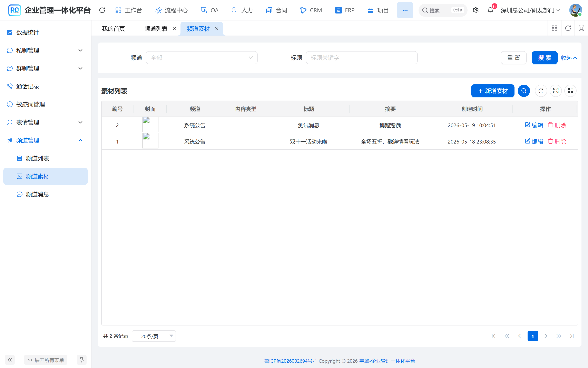The width and height of the screenshot is (588, 368).
Task: Click the 新增素材 button
Action: [x=492, y=91]
